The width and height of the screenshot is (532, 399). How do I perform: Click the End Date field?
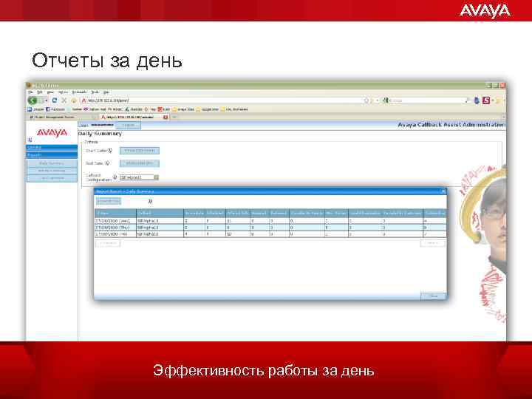point(140,163)
